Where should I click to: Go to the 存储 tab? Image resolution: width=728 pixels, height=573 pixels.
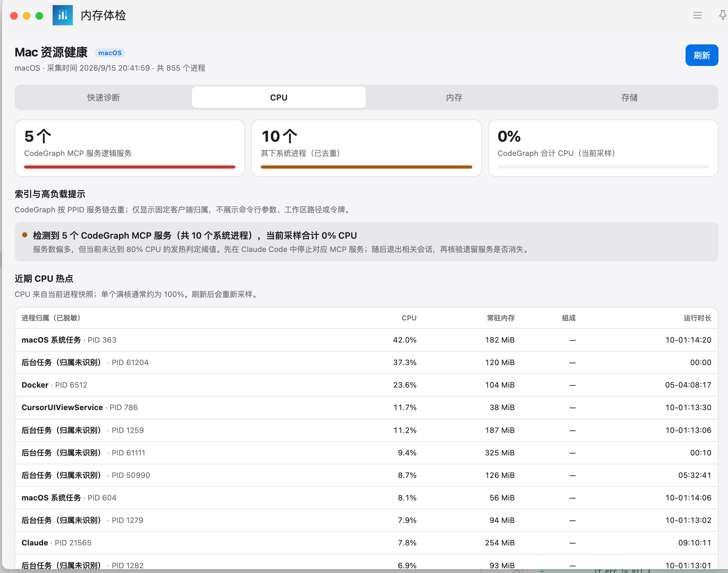[629, 97]
